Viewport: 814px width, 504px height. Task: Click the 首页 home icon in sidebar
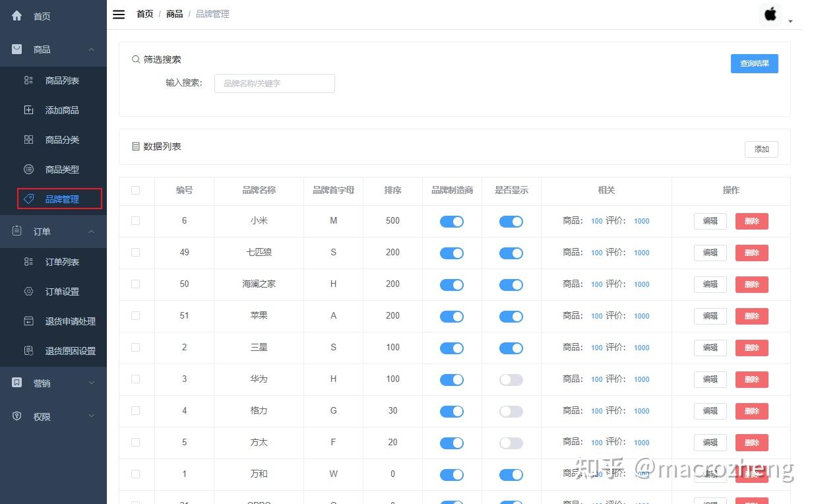click(x=16, y=16)
